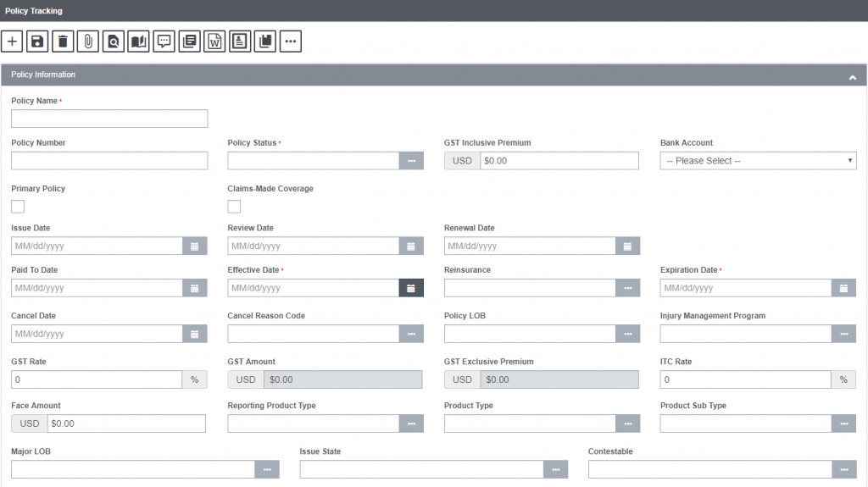Click the person record card icon
Viewport: 868px width, 487px height.
240,42
